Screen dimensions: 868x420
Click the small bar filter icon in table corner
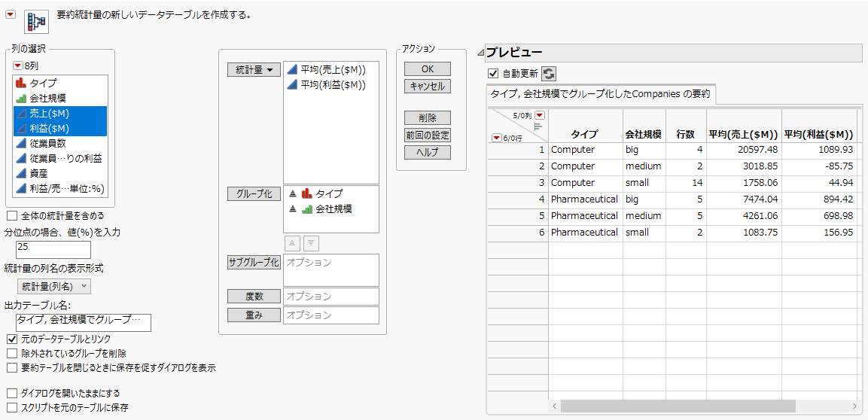[x=537, y=126]
